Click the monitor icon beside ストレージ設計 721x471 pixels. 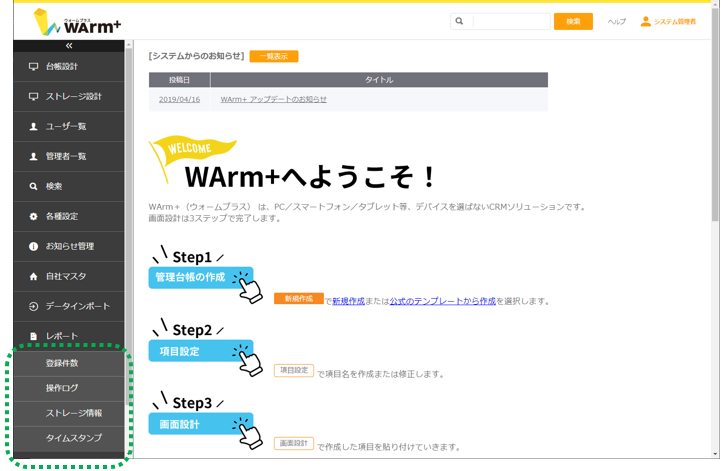pos(34,96)
